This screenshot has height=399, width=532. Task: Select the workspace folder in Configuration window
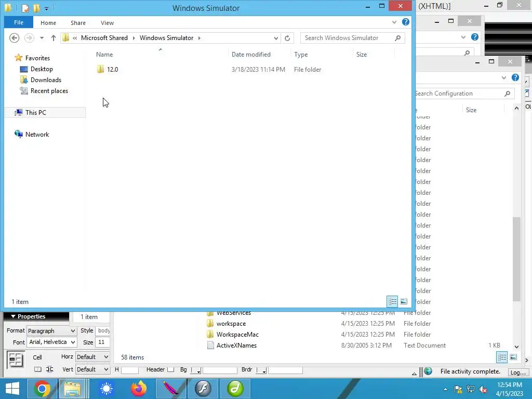[231, 323]
